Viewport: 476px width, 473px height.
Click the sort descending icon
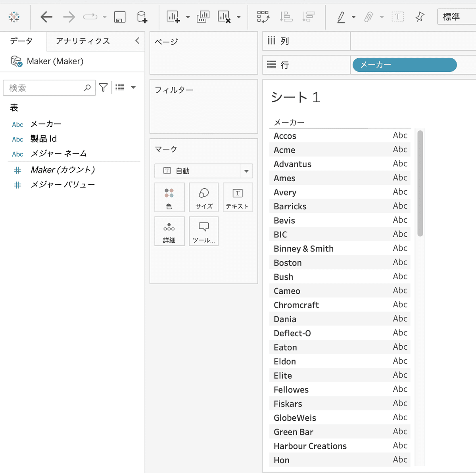[x=309, y=17]
